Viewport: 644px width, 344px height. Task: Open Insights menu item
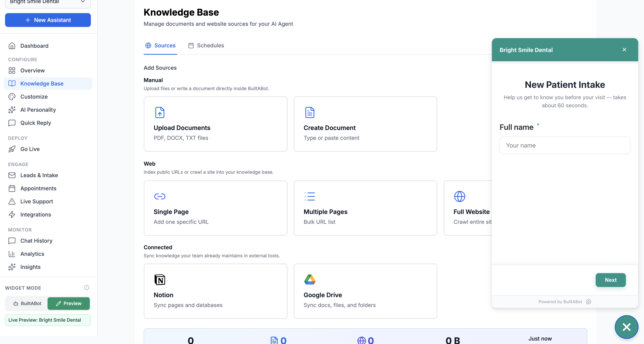[x=48, y=267]
